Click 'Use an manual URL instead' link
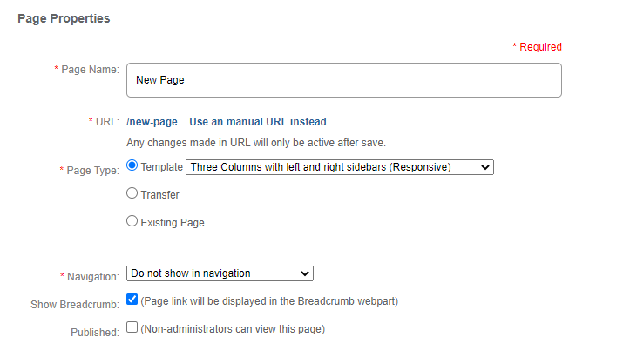 258,122
